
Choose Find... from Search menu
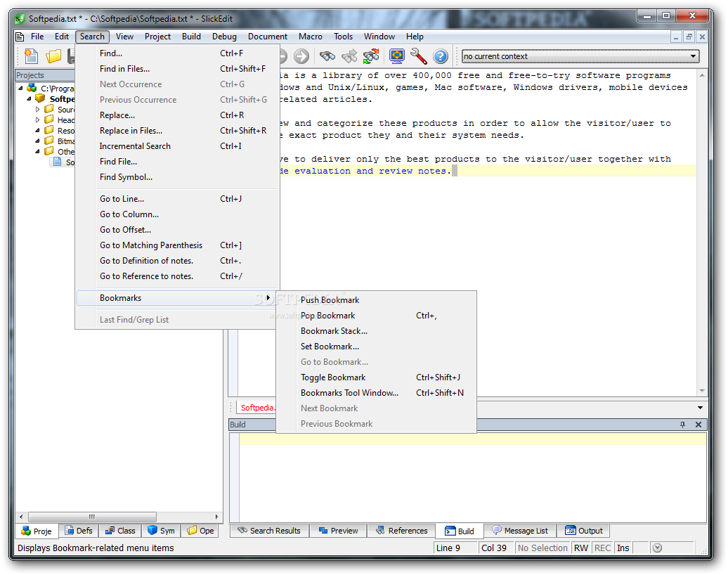178,53
